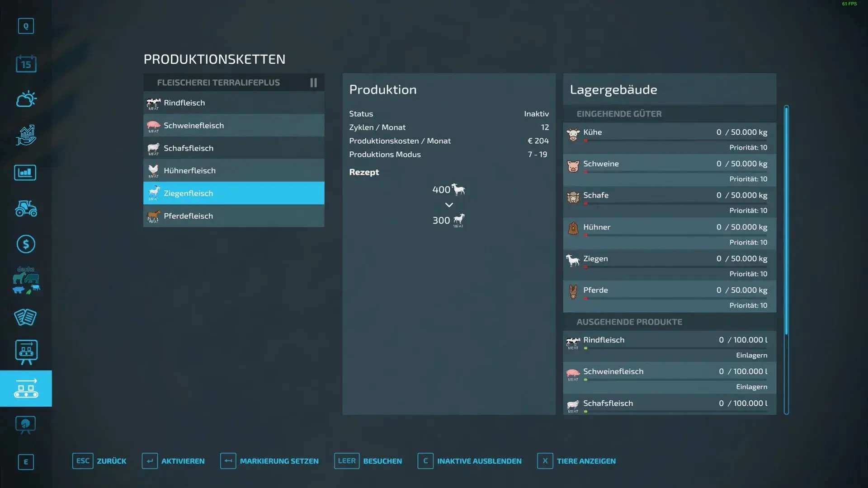The image size is (868, 488).
Task: Open the calendar sidebar icon
Action: [x=26, y=64]
